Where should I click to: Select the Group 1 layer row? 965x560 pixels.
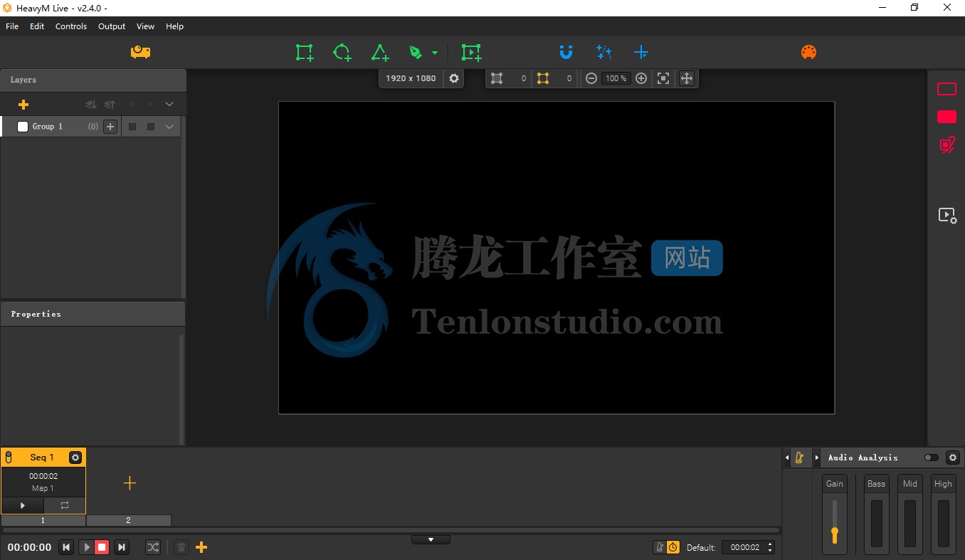click(90, 127)
